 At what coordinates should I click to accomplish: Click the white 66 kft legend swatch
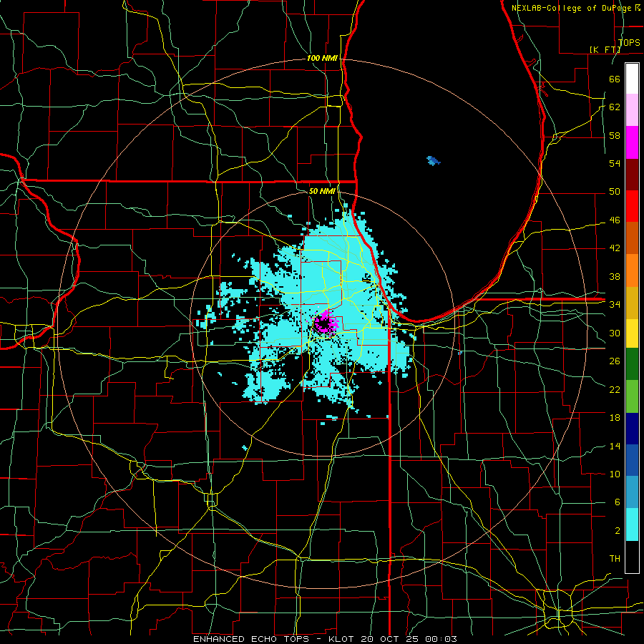click(632, 79)
